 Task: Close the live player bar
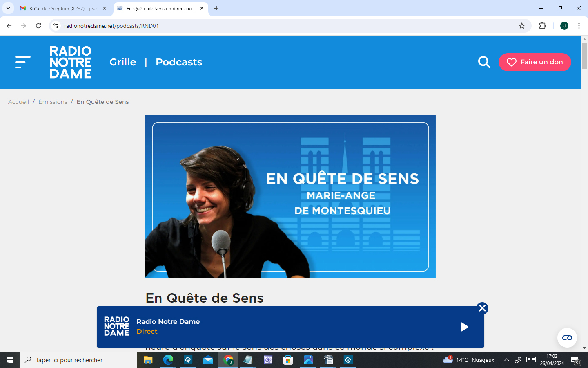tap(482, 308)
